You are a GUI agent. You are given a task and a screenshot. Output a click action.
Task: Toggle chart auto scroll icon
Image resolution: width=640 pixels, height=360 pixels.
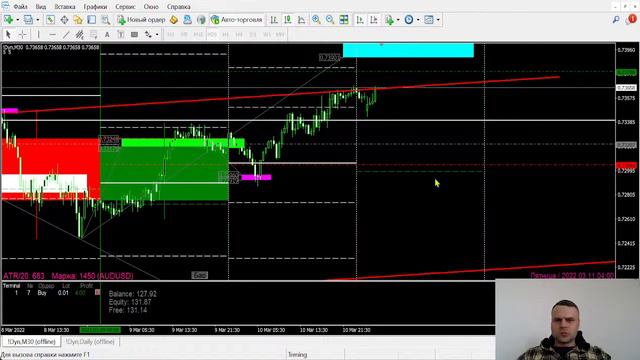(360, 20)
